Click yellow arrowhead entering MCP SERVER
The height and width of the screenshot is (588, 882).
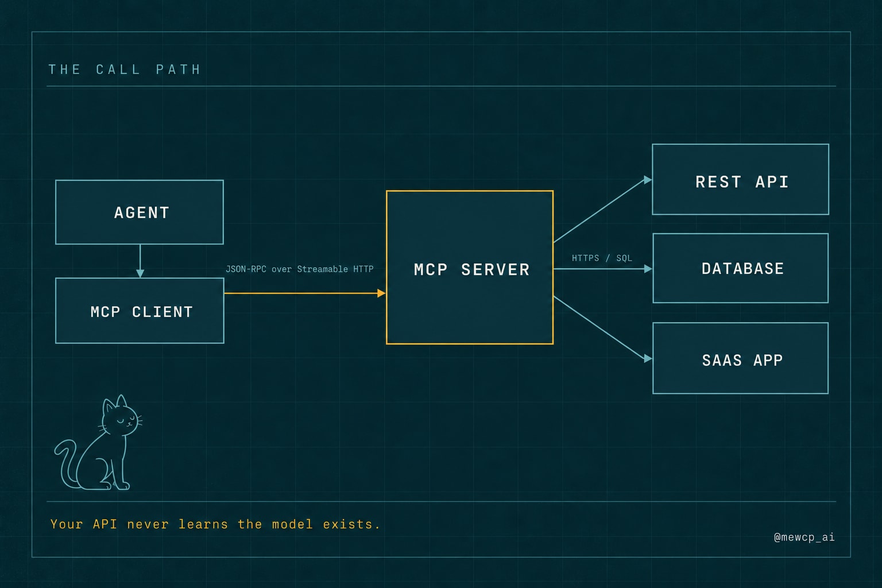[x=381, y=293]
